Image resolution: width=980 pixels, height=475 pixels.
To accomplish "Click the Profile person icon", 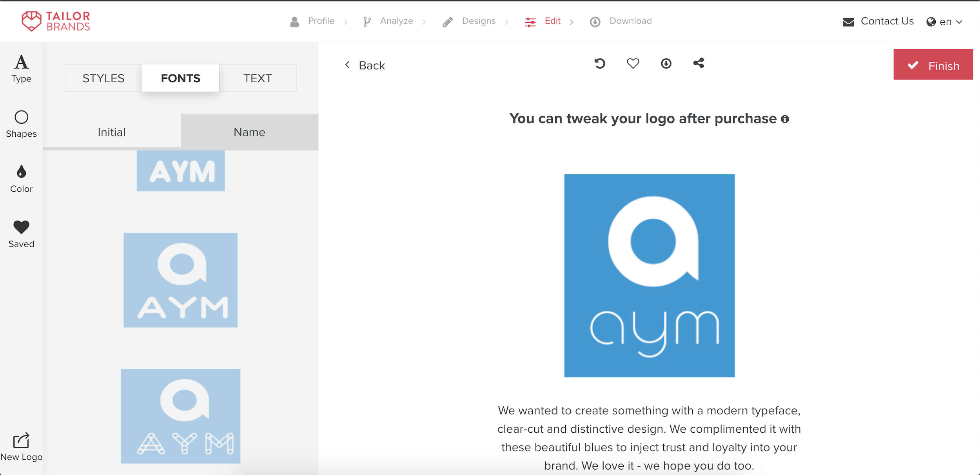I will (x=294, y=22).
